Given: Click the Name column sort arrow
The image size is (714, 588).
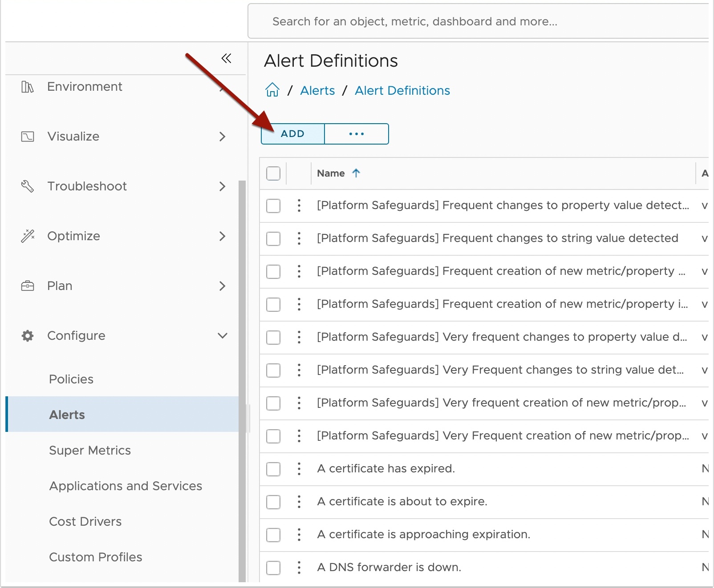Looking at the screenshot, I should (356, 173).
